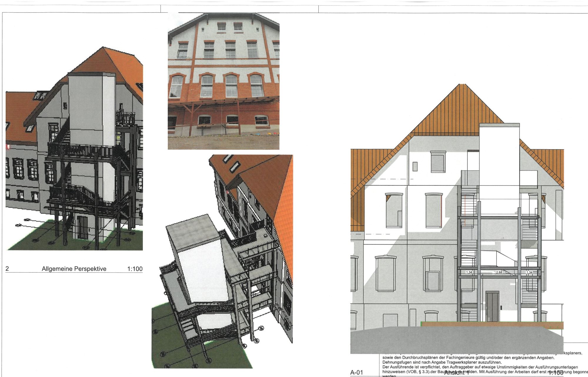Click the white elevator tower in elevation
The height and width of the screenshot is (377, 588).
(x=499, y=165)
